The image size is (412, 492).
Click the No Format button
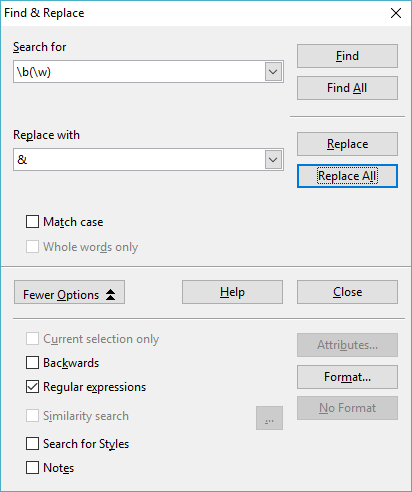347,408
